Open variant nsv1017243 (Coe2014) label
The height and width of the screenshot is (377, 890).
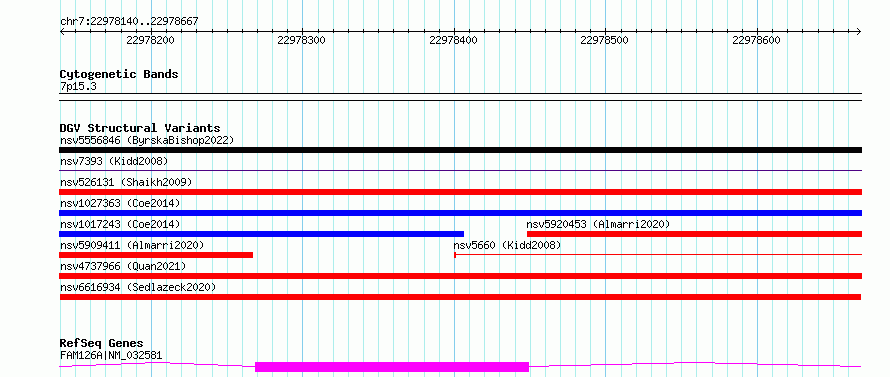[x=120, y=224]
